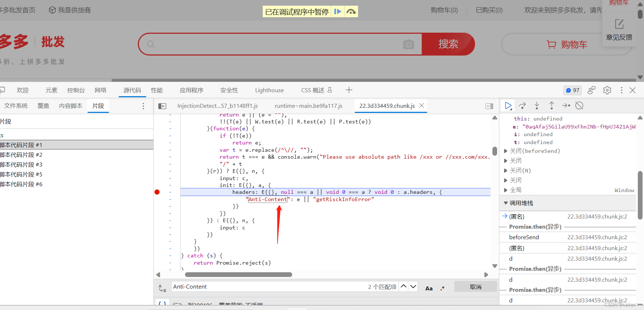Image resolution: width=644 pixels, height=310 pixels.
Task: Switch to the 安全性 DevTools tab
Action: click(x=229, y=90)
